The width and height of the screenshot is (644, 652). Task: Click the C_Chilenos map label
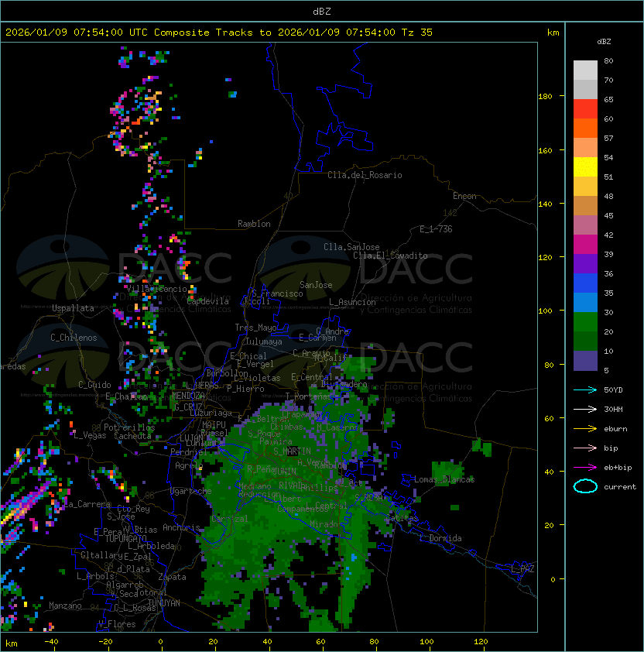(x=74, y=338)
